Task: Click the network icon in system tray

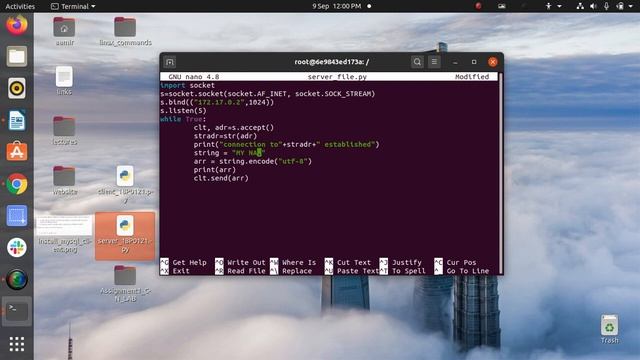Action: [x=580, y=6]
